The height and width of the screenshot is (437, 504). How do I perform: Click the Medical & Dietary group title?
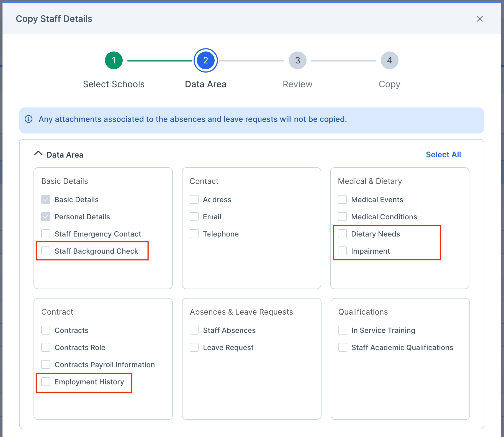coord(370,181)
